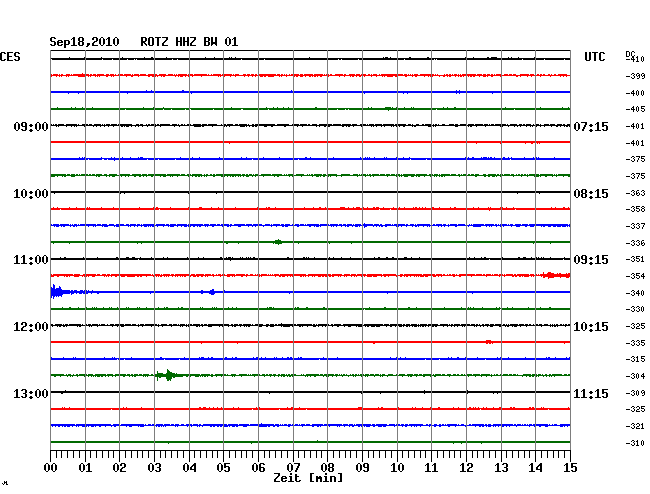Select the green seismic event near minute 03
Viewport: 650px width, 494px height.
[x=168, y=375]
